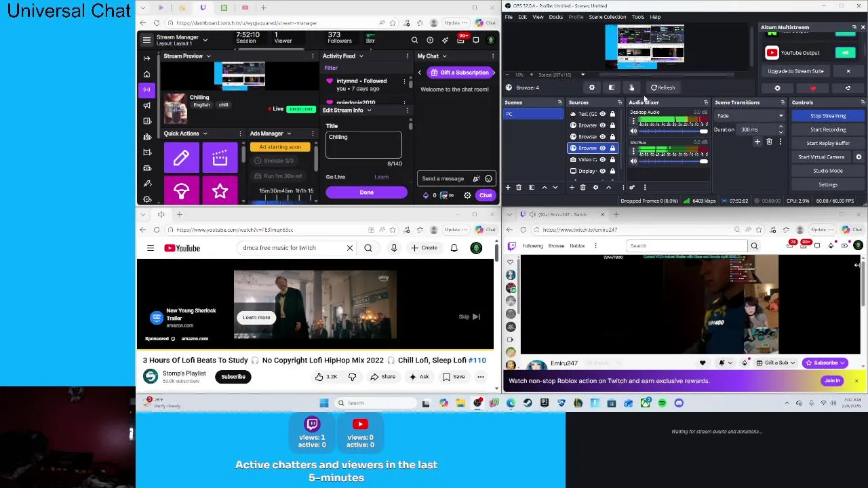Image resolution: width=868 pixels, height=488 pixels.
Task: Open emote picker in My Chat message box
Action: (488, 179)
